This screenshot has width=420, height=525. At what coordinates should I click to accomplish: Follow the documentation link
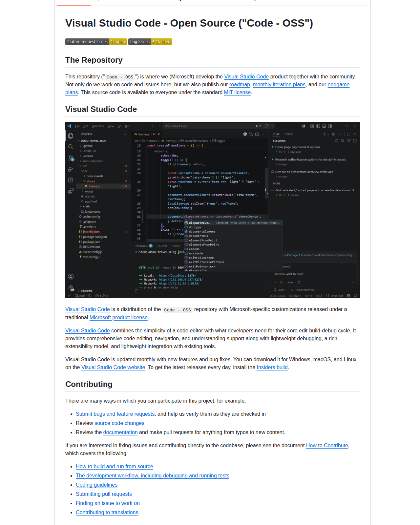(120, 432)
